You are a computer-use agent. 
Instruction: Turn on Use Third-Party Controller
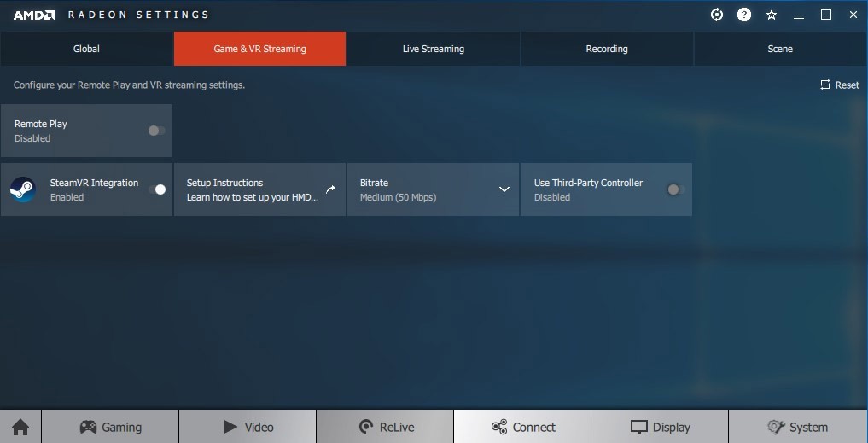675,189
